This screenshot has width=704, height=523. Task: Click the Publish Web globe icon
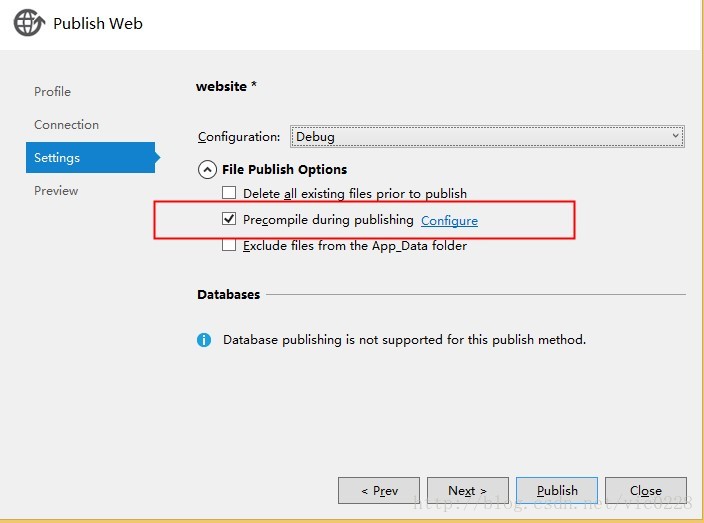tap(29, 22)
